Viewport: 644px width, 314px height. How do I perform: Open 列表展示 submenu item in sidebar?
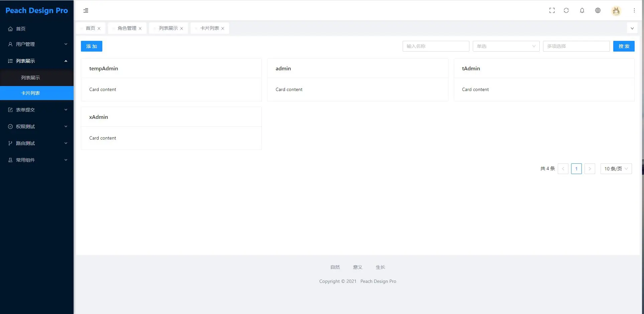pyautogui.click(x=37, y=78)
